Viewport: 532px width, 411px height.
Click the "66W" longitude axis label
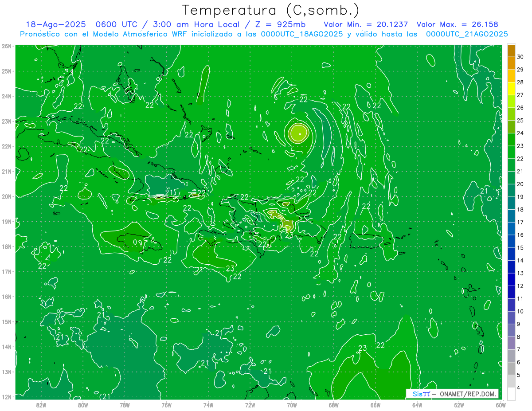point(375,405)
